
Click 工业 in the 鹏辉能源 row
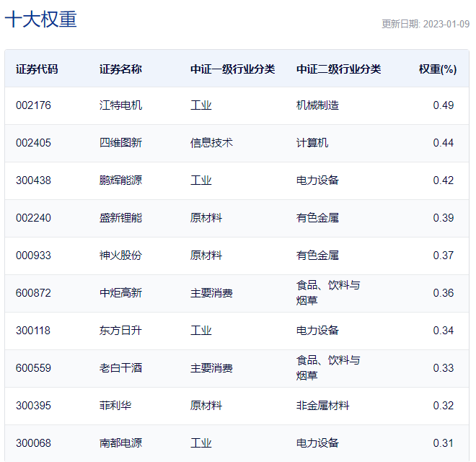[x=201, y=180]
